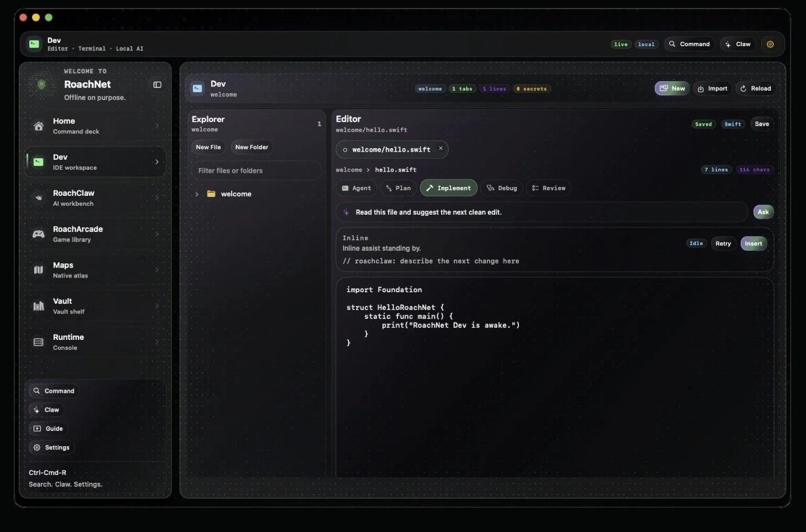Click the Dev workspace icon above Explorer
The height and width of the screenshot is (532, 806).
coord(198,88)
